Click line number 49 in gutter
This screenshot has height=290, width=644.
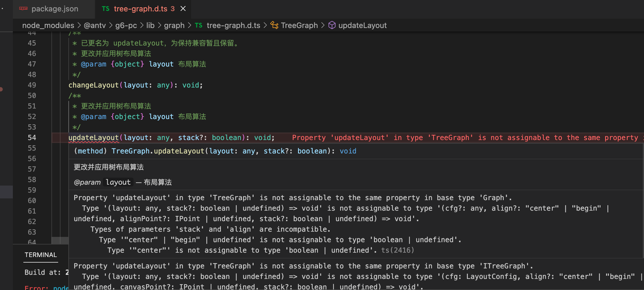click(32, 85)
